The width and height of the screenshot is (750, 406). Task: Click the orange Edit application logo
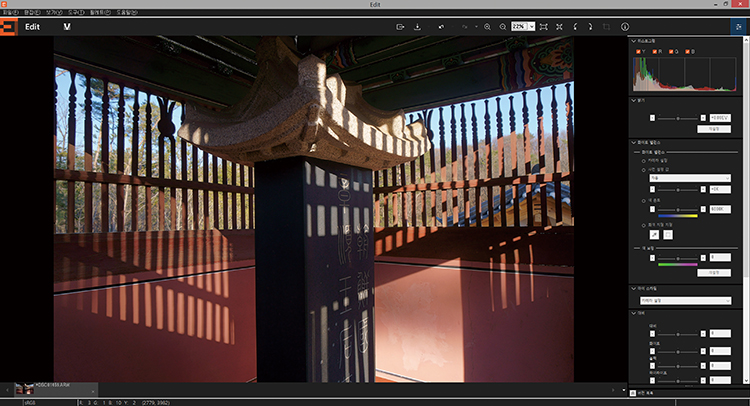[x=9, y=27]
